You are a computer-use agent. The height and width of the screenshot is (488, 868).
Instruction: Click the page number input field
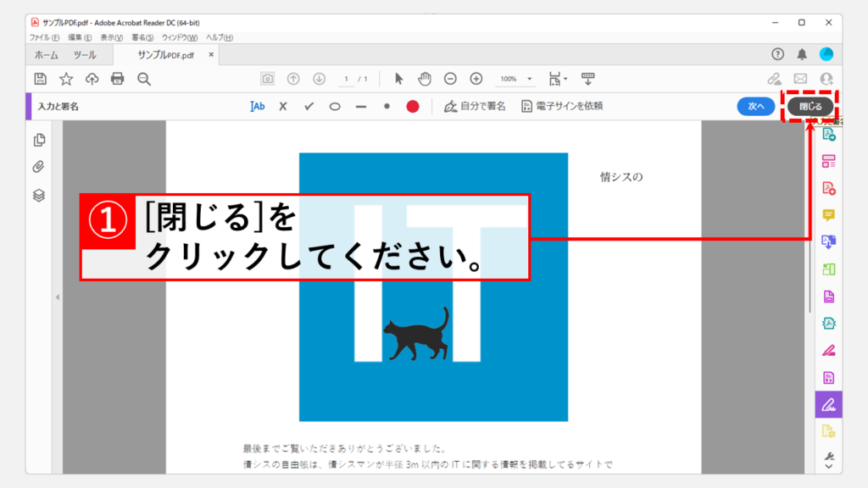pyautogui.click(x=347, y=79)
